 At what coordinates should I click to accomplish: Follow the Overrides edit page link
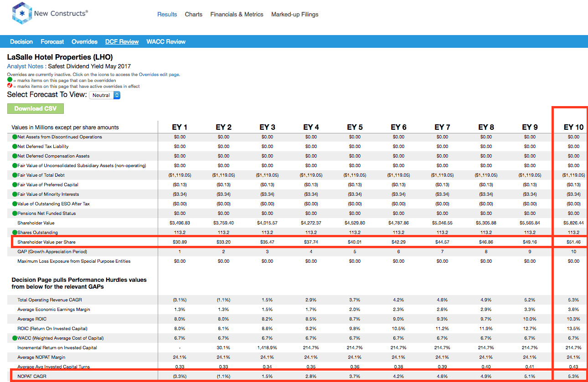(x=159, y=74)
